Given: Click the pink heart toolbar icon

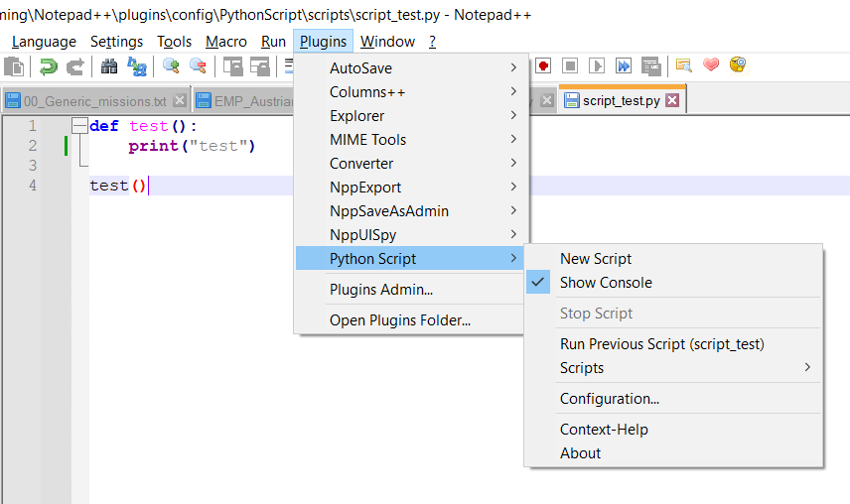Looking at the screenshot, I should coord(711,64).
